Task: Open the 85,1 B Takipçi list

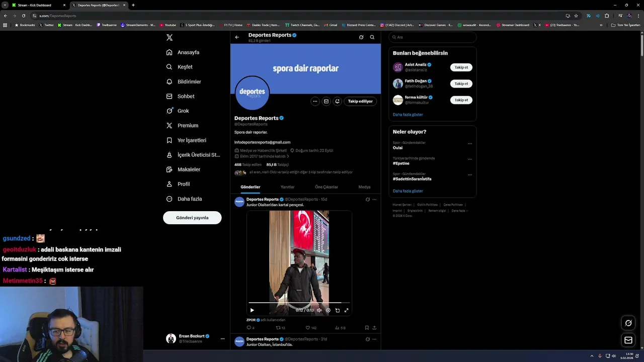Action: point(278,164)
